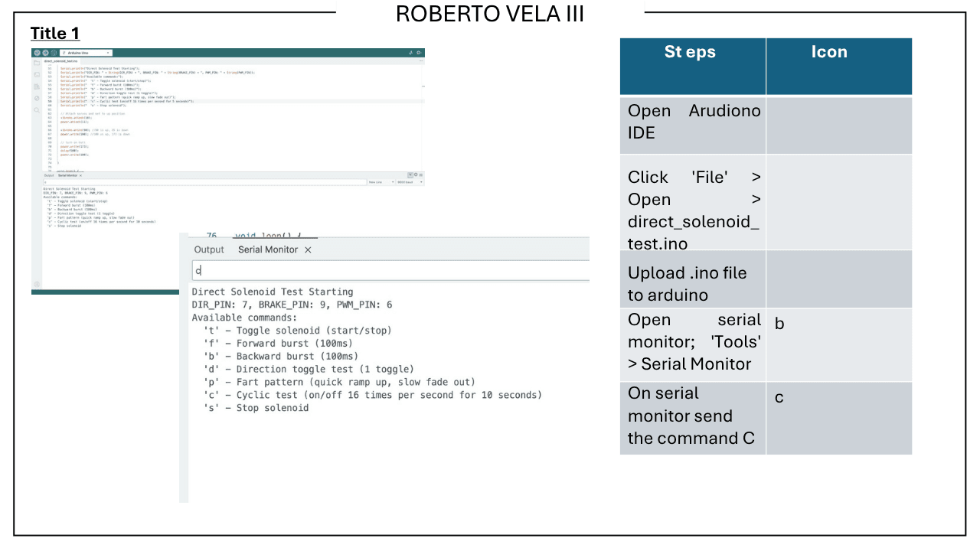Click the enlarged serial message input field
The image size is (980, 551).
390,270
